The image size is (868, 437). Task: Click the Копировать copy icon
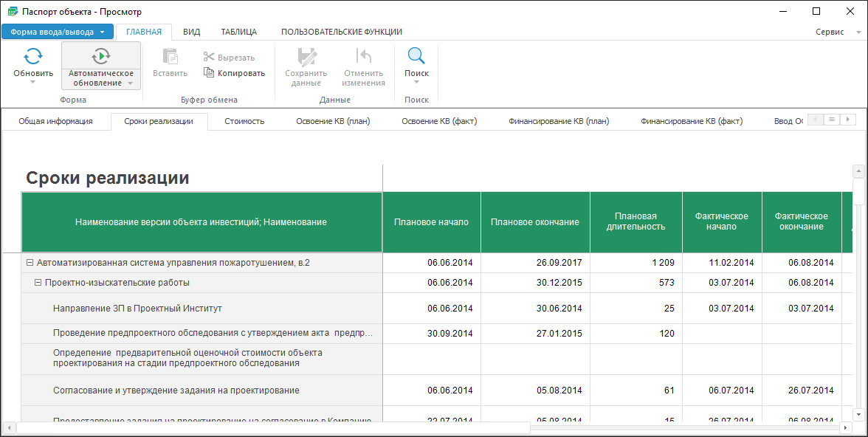pyautogui.click(x=209, y=73)
